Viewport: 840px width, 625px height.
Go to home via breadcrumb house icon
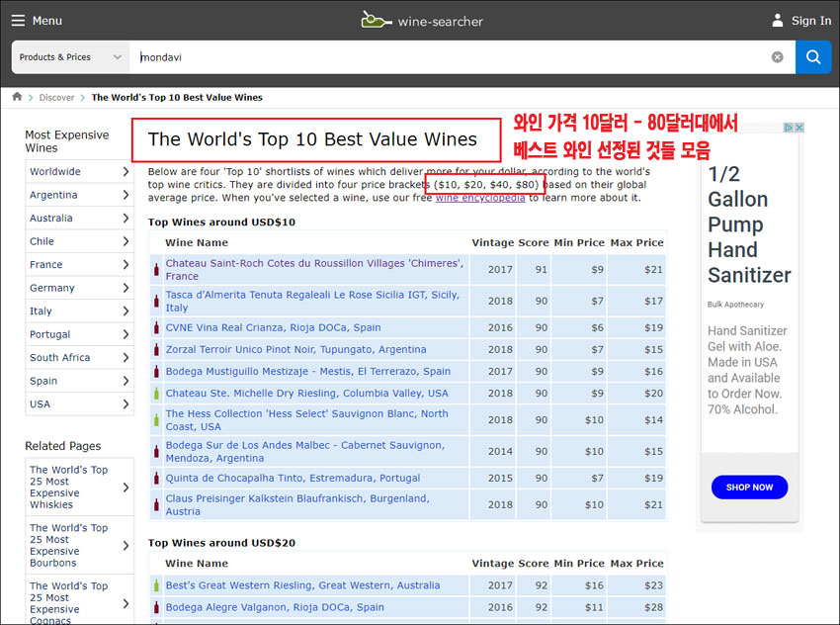(x=17, y=97)
